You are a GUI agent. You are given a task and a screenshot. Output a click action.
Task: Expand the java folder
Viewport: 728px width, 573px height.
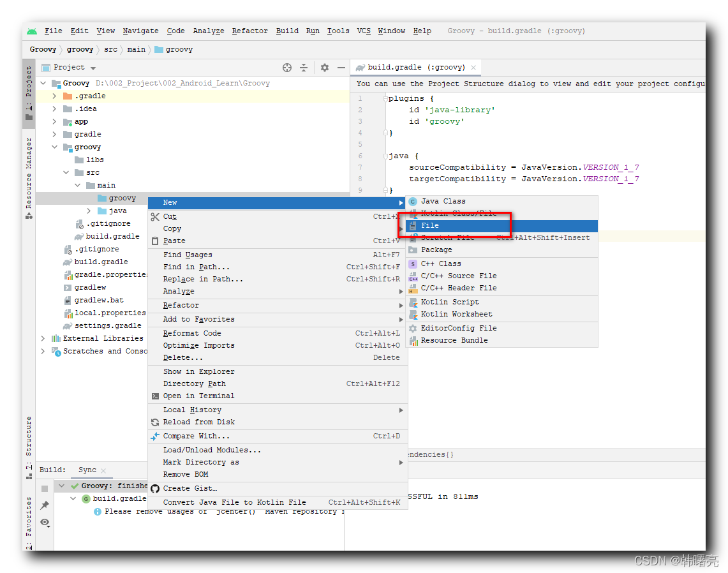point(89,211)
